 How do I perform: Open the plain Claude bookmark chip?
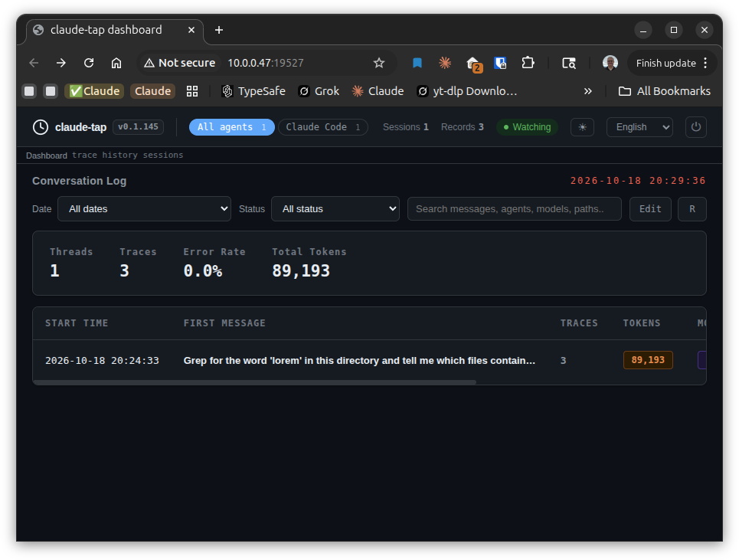[x=152, y=91]
